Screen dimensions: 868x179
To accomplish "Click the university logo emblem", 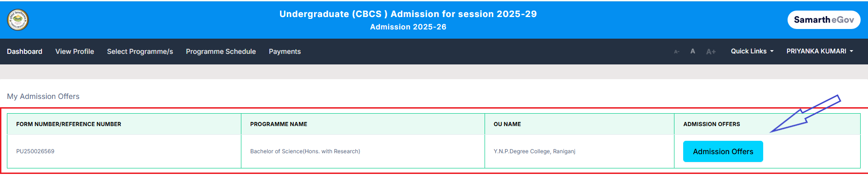I will [18, 20].
